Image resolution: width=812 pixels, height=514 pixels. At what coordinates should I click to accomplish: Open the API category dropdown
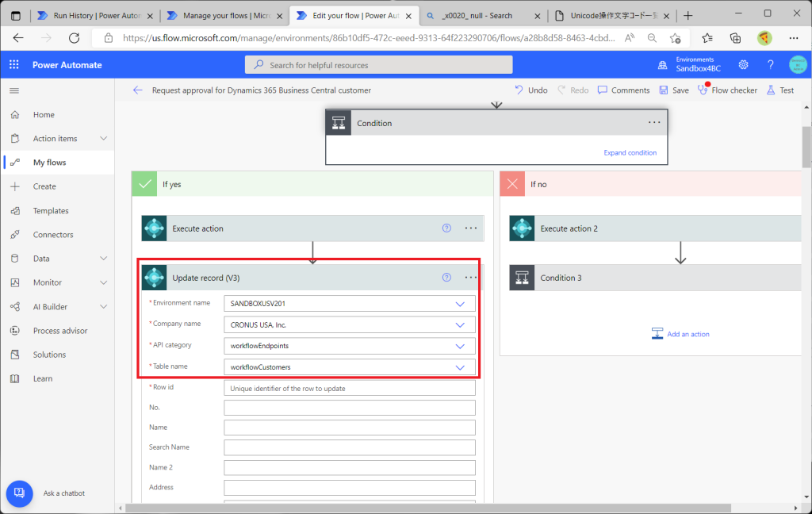pyautogui.click(x=460, y=346)
